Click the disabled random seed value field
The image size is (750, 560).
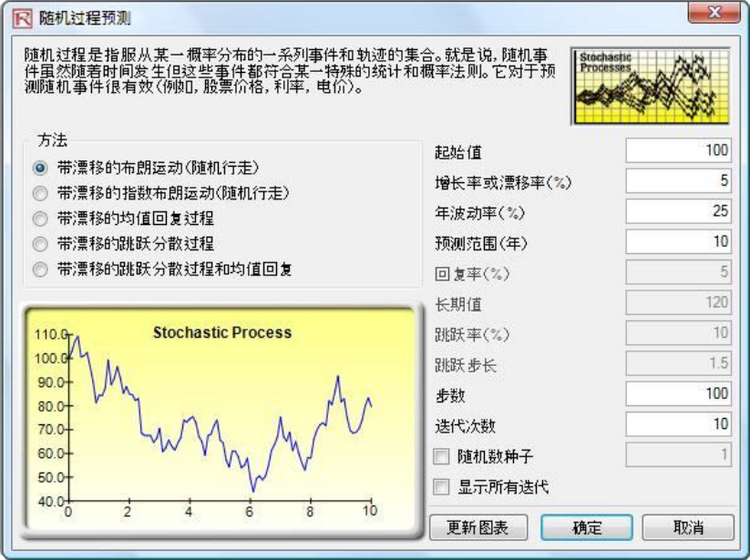(x=678, y=454)
